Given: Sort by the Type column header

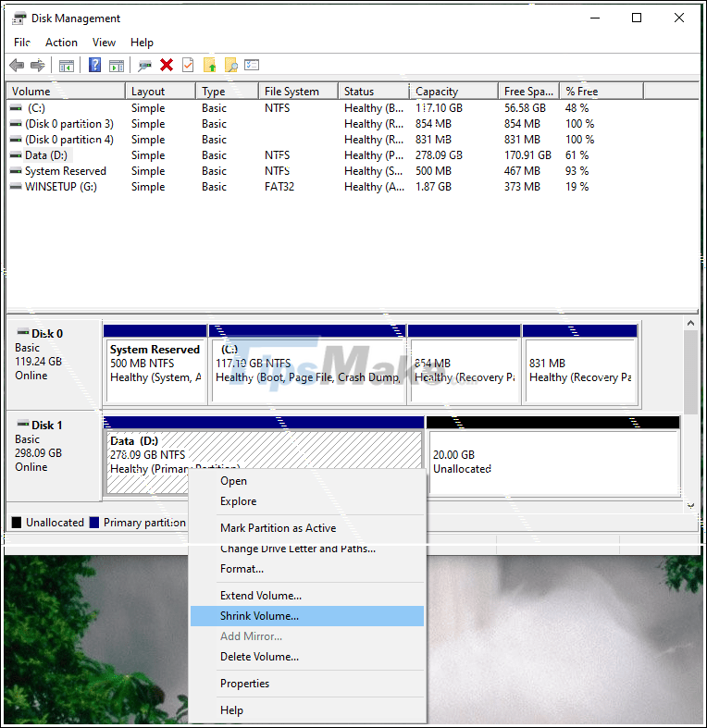Looking at the screenshot, I should [x=228, y=92].
